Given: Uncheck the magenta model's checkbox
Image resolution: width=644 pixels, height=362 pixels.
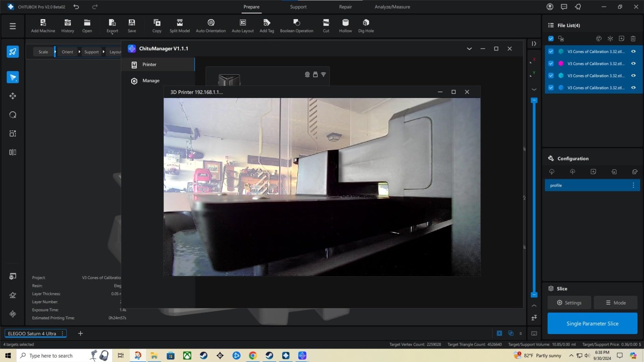Looking at the screenshot, I should (551, 64).
